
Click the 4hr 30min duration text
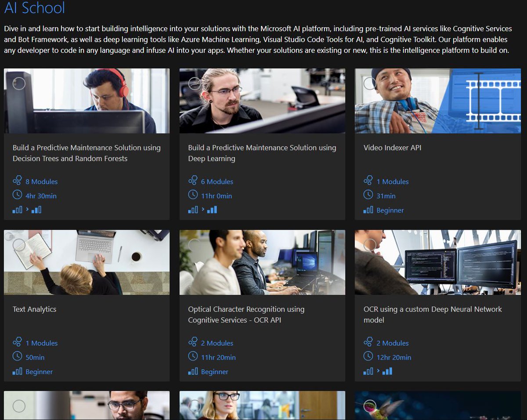41,196
